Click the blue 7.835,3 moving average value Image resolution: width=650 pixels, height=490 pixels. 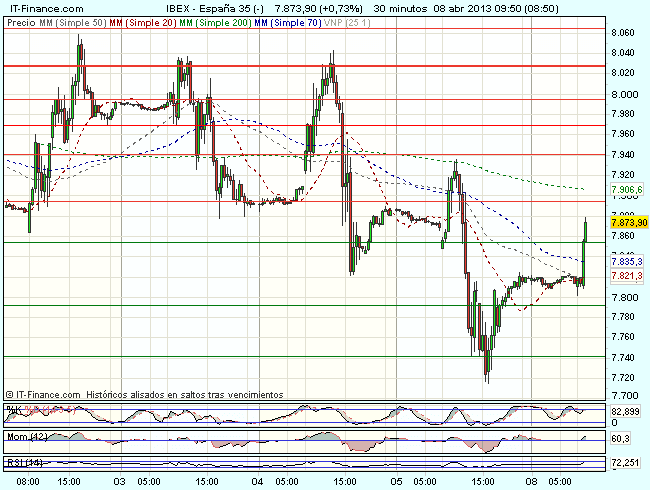pyautogui.click(x=625, y=260)
